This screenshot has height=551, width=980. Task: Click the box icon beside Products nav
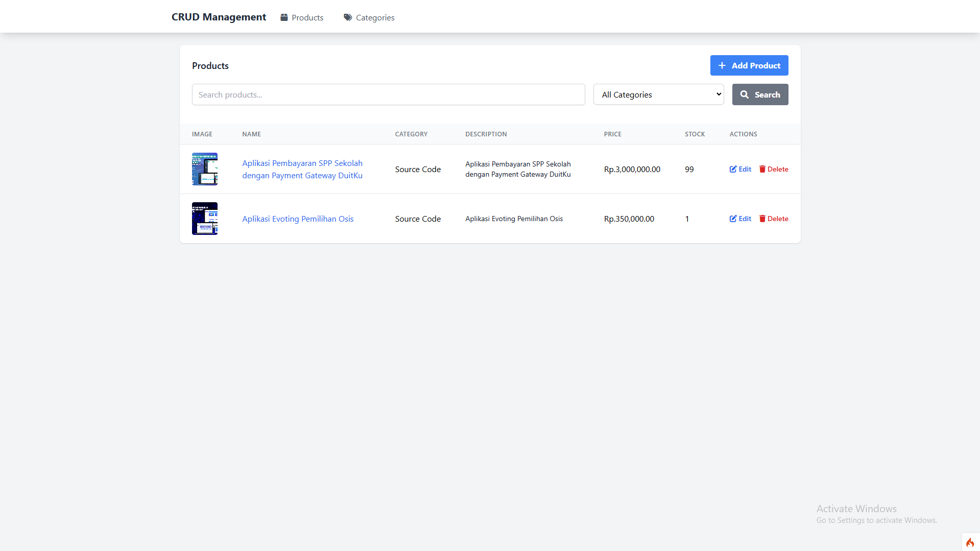coord(284,17)
